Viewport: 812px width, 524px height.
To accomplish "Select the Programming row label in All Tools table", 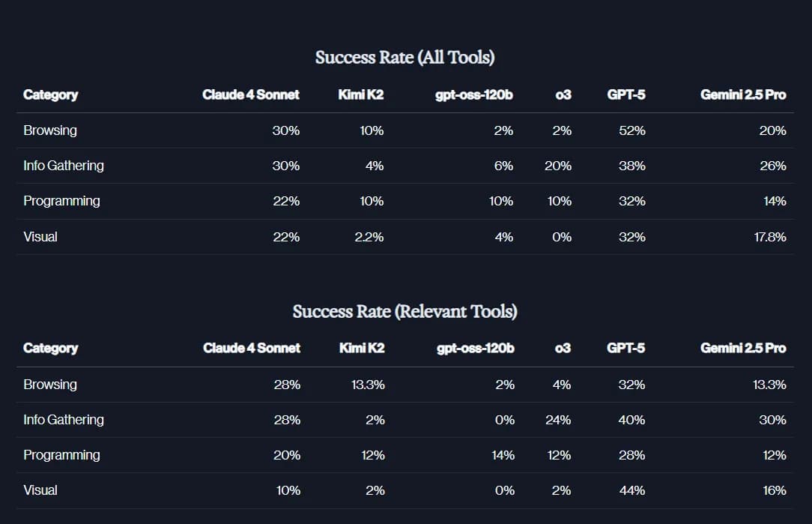I will click(x=61, y=201).
